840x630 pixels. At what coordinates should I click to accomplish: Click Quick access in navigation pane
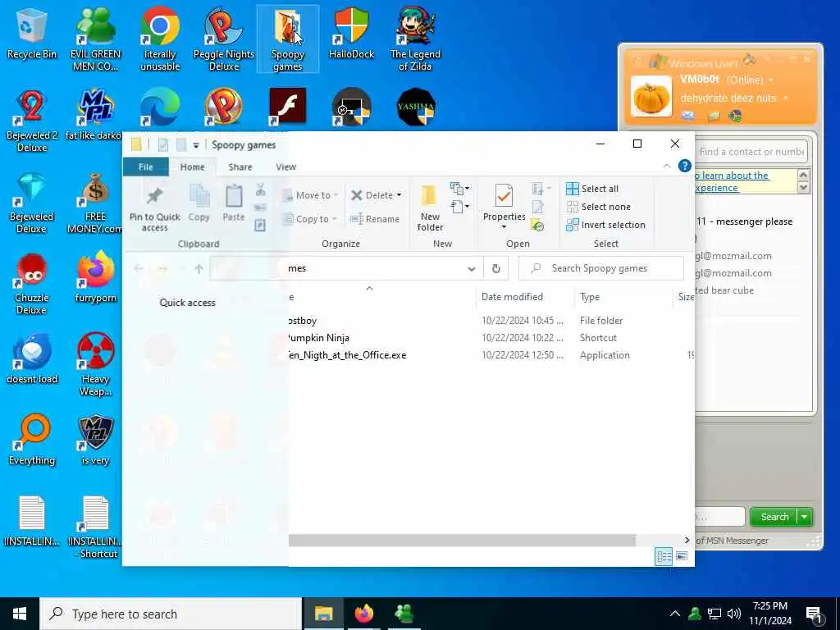tap(187, 303)
